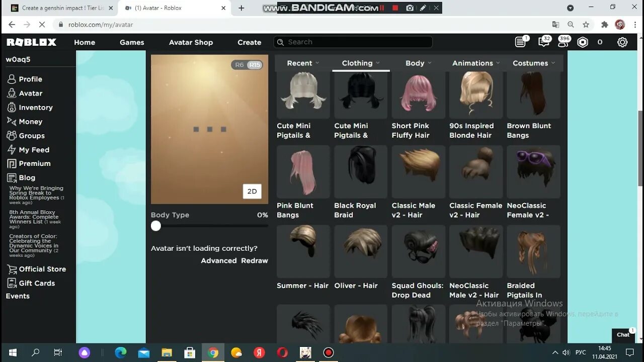Screen dimensions: 644x362
Task: Go to Home in top navigation
Action: click(85, 42)
